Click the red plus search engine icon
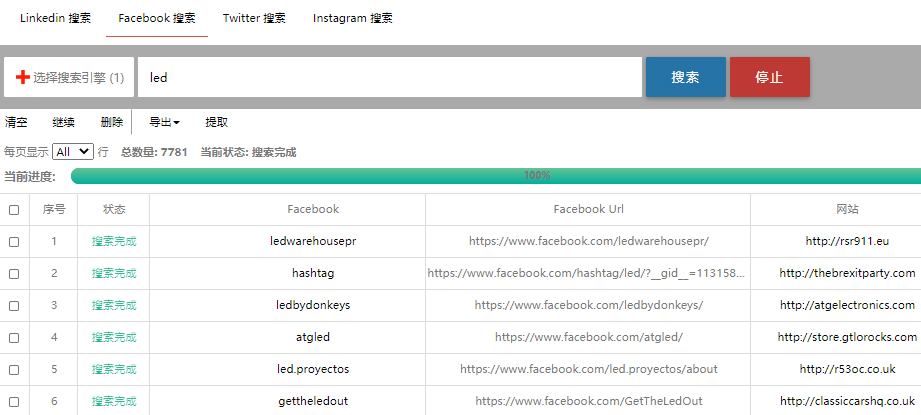 [x=23, y=77]
